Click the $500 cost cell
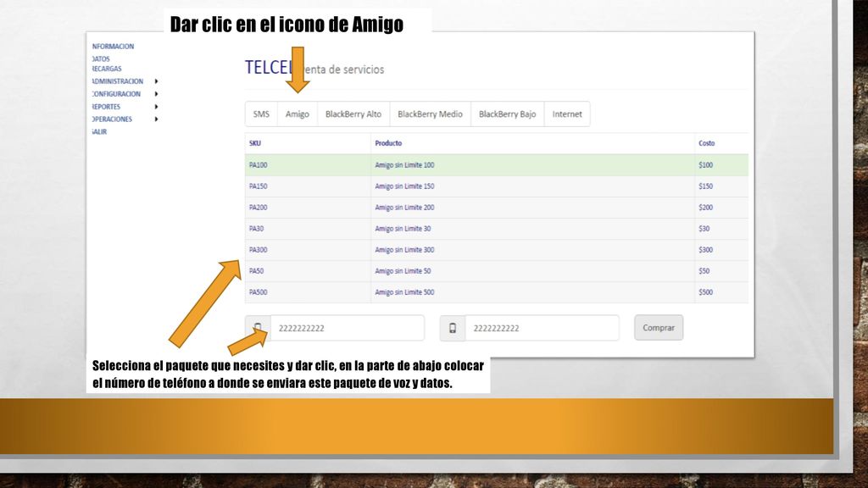The image size is (868, 488). coord(721,292)
